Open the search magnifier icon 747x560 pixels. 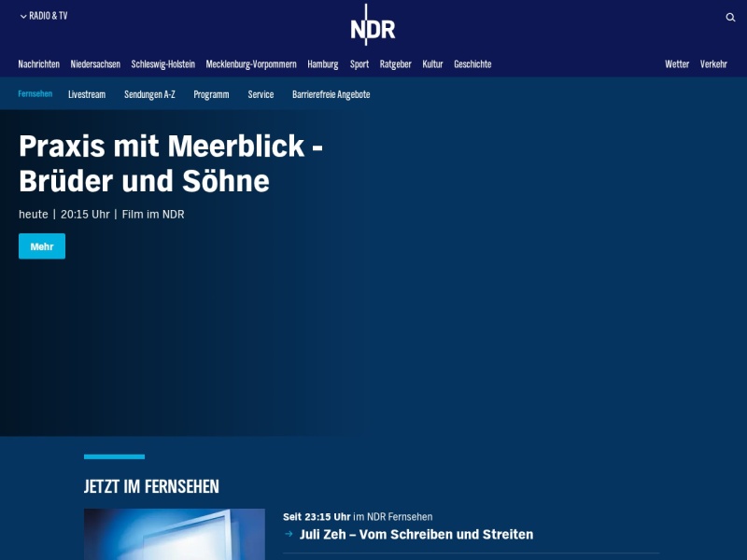(730, 18)
